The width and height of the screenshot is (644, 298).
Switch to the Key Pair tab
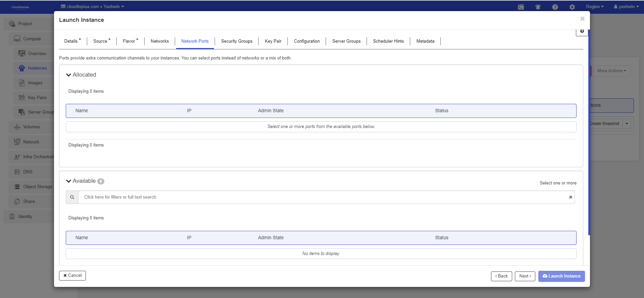[273, 41]
